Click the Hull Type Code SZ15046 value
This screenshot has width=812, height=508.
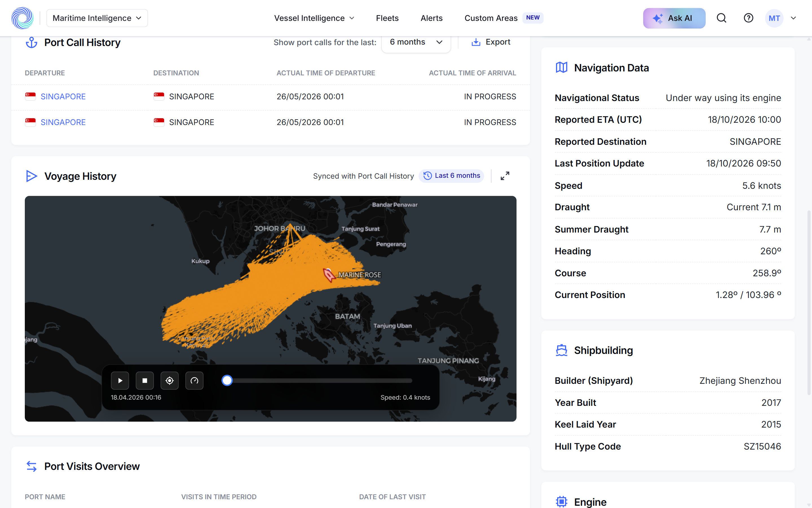tap(762, 446)
